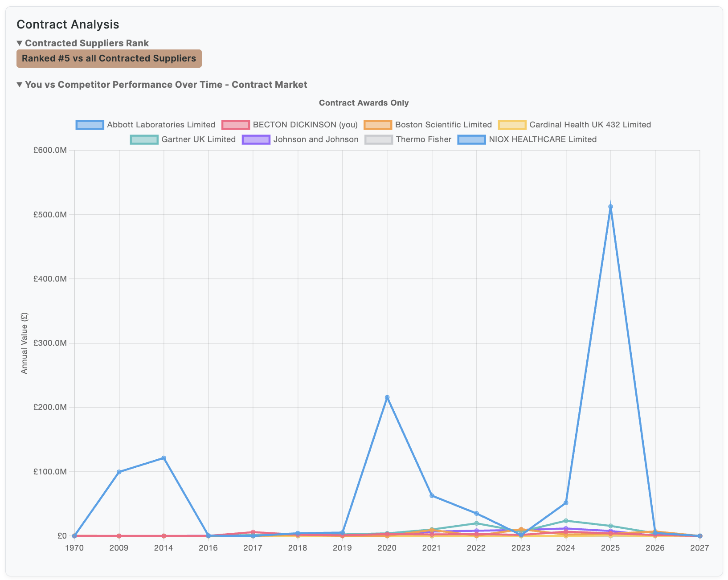Click the £200.0M y-axis label
728x580 pixels.
click(x=50, y=407)
